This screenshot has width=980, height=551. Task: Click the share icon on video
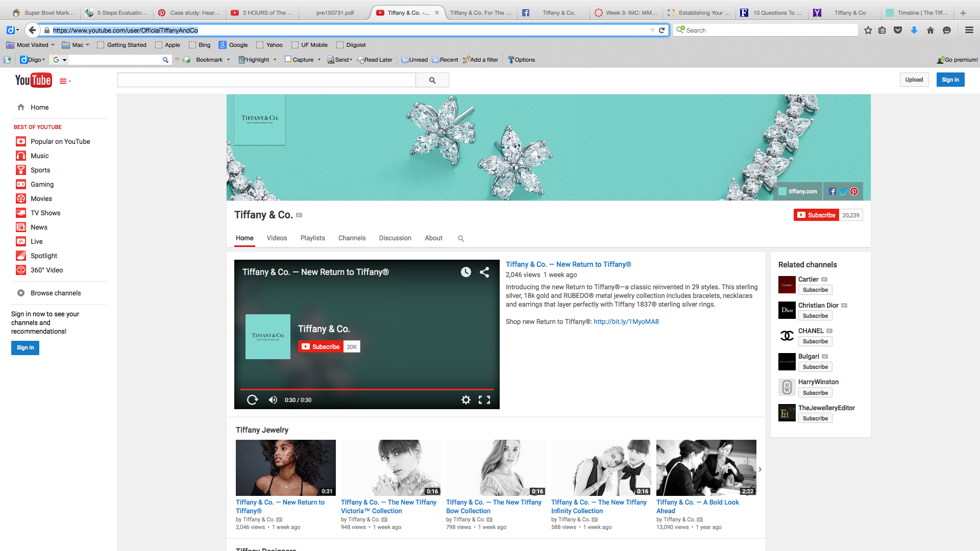click(484, 272)
